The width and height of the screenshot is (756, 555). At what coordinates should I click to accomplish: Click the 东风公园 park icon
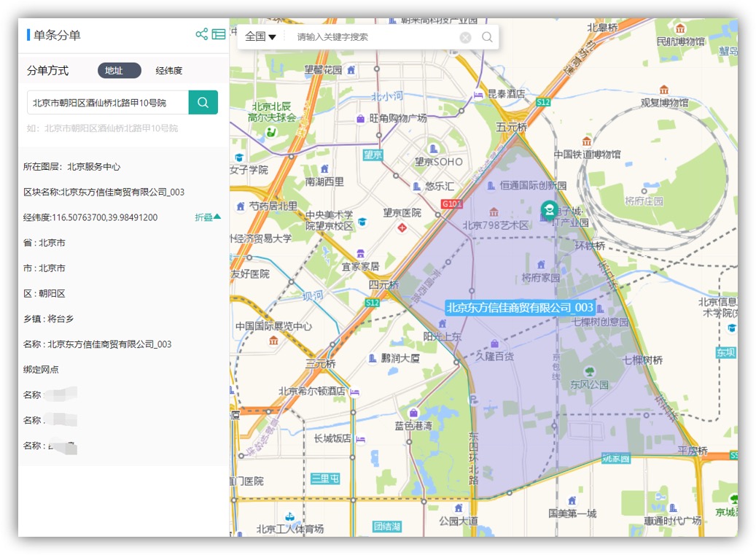(589, 371)
